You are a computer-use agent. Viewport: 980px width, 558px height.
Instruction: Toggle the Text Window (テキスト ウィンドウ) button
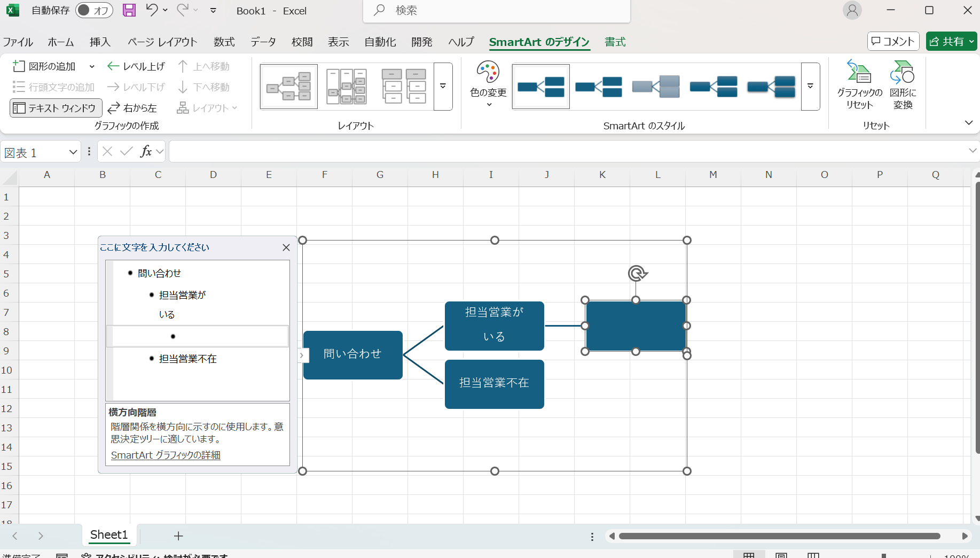(56, 108)
